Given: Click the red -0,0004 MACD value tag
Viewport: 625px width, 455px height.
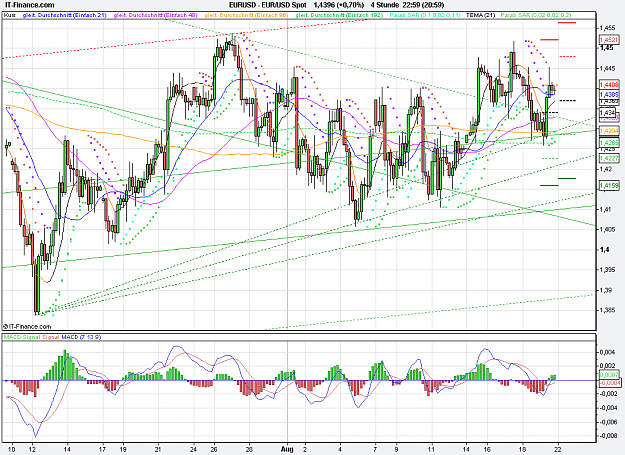Looking at the screenshot, I should point(609,382).
